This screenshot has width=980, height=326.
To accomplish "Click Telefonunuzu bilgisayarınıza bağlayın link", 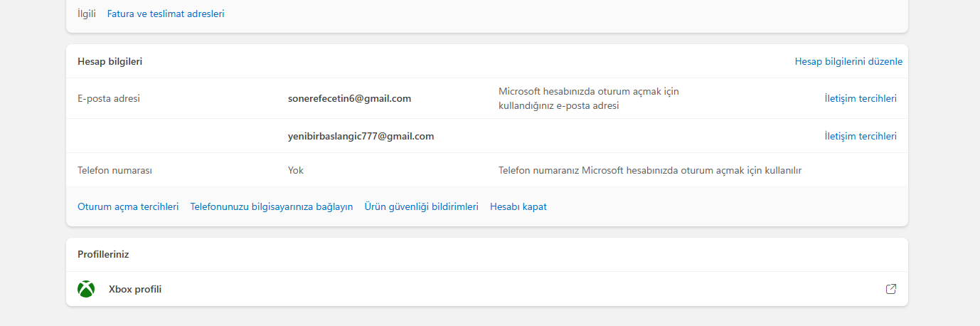I will [272, 206].
